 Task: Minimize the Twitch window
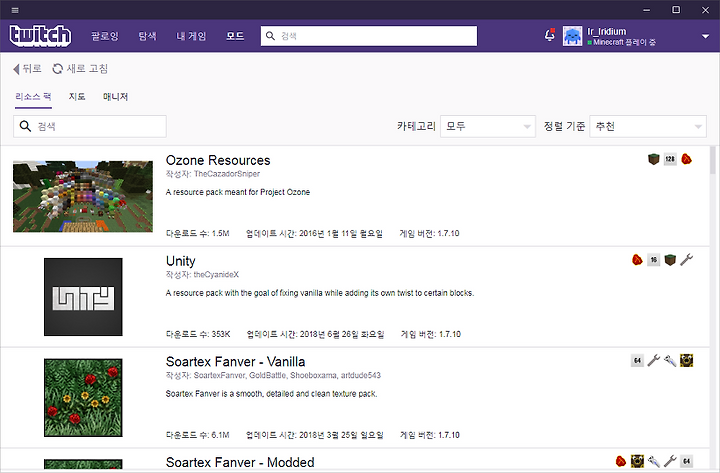point(647,10)
